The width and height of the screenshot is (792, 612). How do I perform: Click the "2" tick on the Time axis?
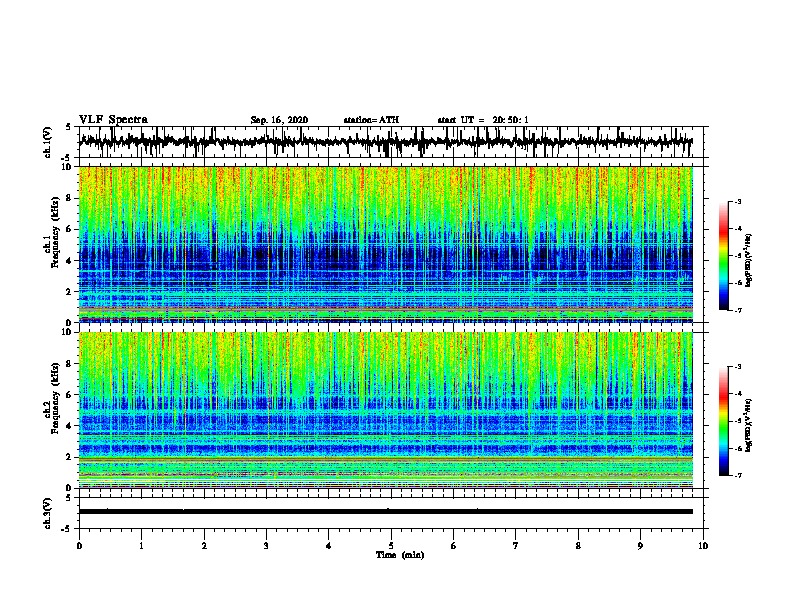click(204, 546)
